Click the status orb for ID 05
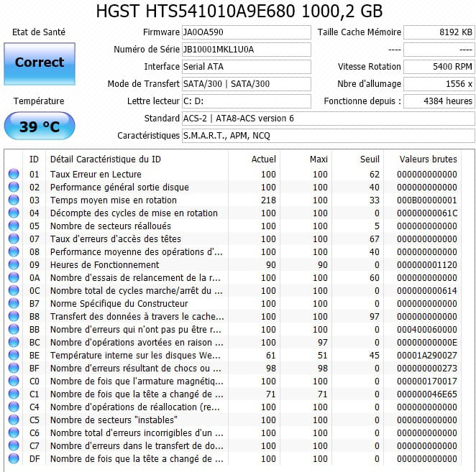Screen dimensions: 476x472 point(14,226)
